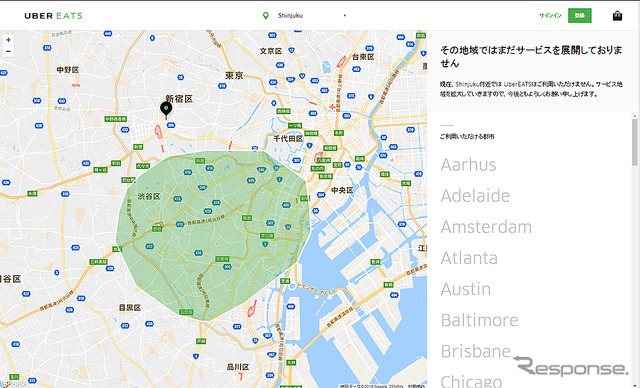The width and height of the screenshot is (640, 388).
Task: Click the 中央区 label on map
Action: click(x=342, y=190)
